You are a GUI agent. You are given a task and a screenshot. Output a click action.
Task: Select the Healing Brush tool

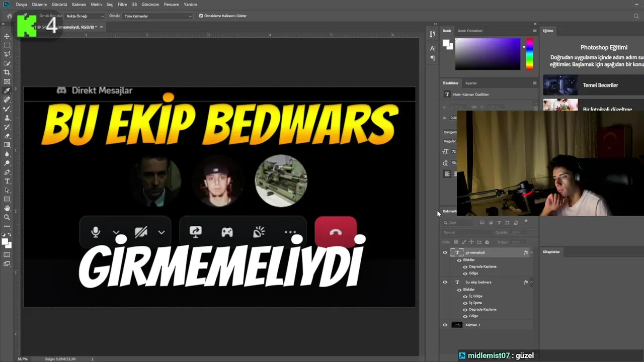tap(7, 100)
